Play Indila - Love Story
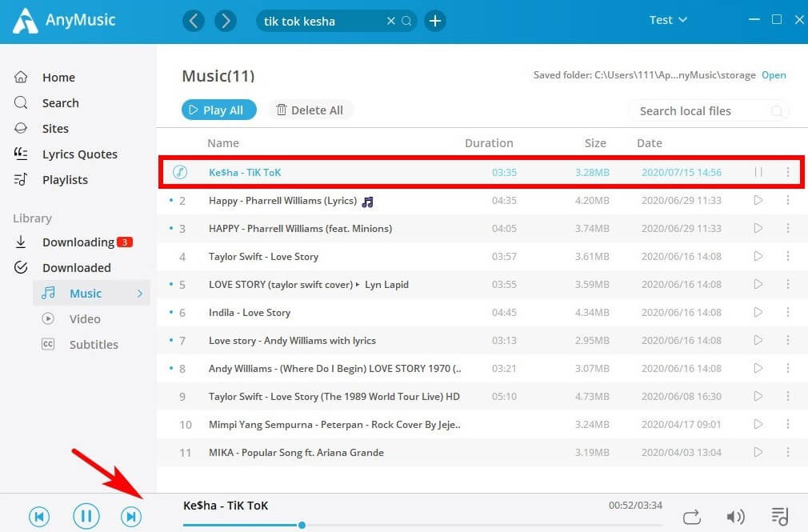The image size is (808, 532). [758, 312]
